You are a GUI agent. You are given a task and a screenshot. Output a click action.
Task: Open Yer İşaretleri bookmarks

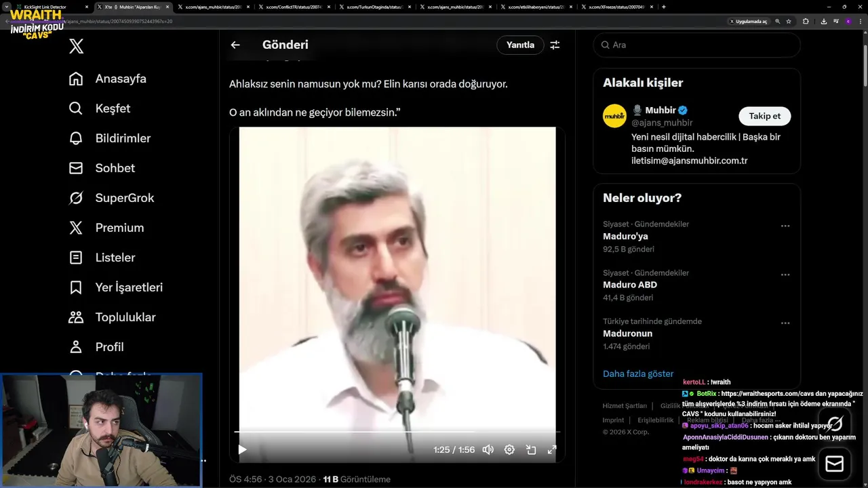point(116,287)
